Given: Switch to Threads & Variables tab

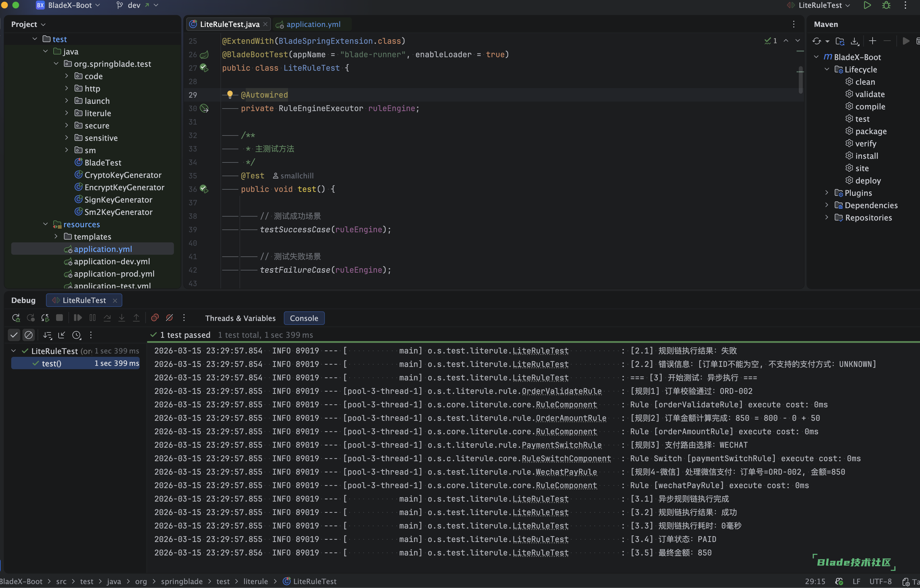Looking at the screenshot, I should 240,318.
